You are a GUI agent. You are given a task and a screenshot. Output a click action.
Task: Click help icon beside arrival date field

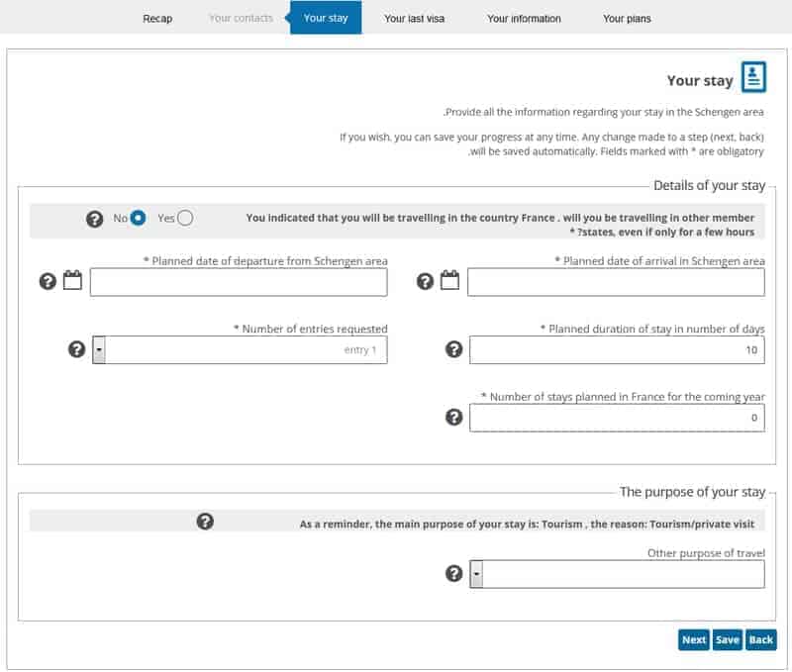tap(425, 282)
